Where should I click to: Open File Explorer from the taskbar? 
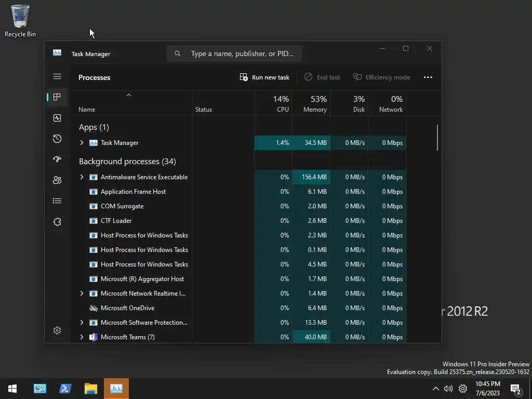[90, 389]
